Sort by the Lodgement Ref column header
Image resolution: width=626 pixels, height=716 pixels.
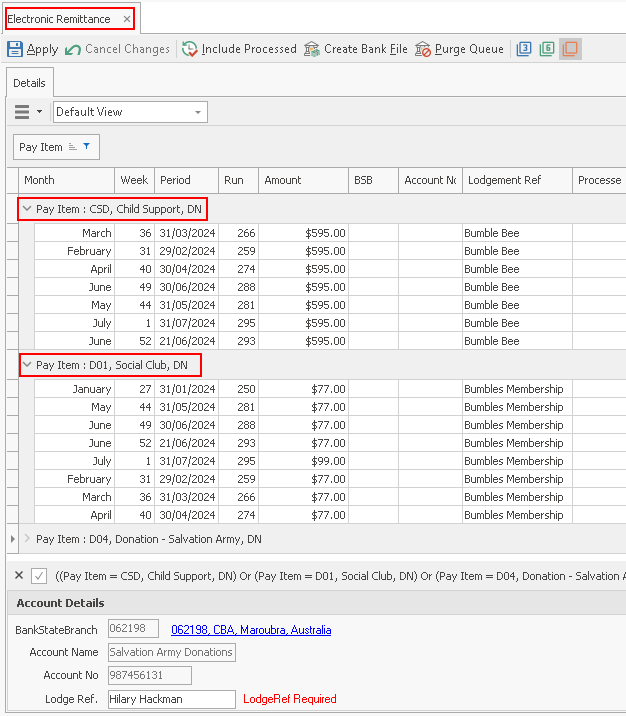[x=517, y=180]
